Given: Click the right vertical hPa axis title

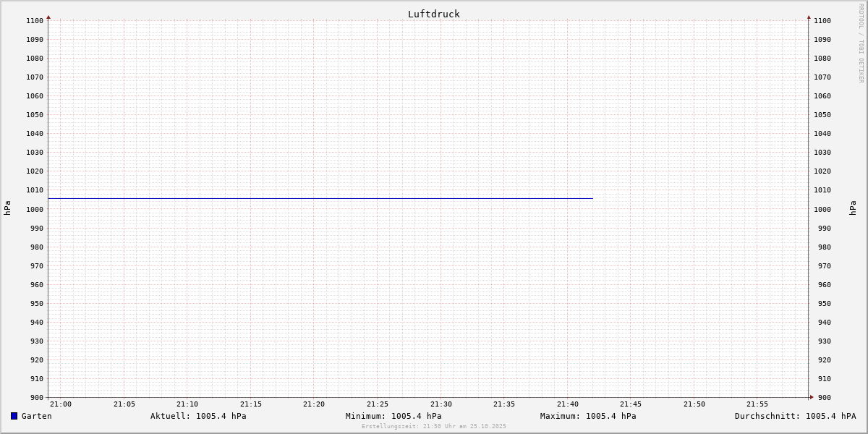Looking at the screenshot, I should pyautogui.click(x=853, y=208).
